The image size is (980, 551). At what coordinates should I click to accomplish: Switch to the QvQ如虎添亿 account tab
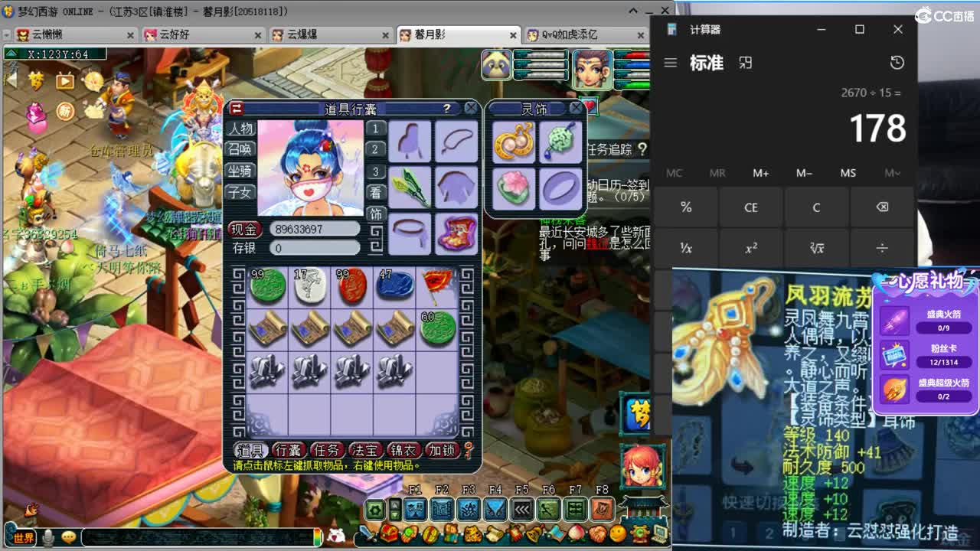point(586,34)
